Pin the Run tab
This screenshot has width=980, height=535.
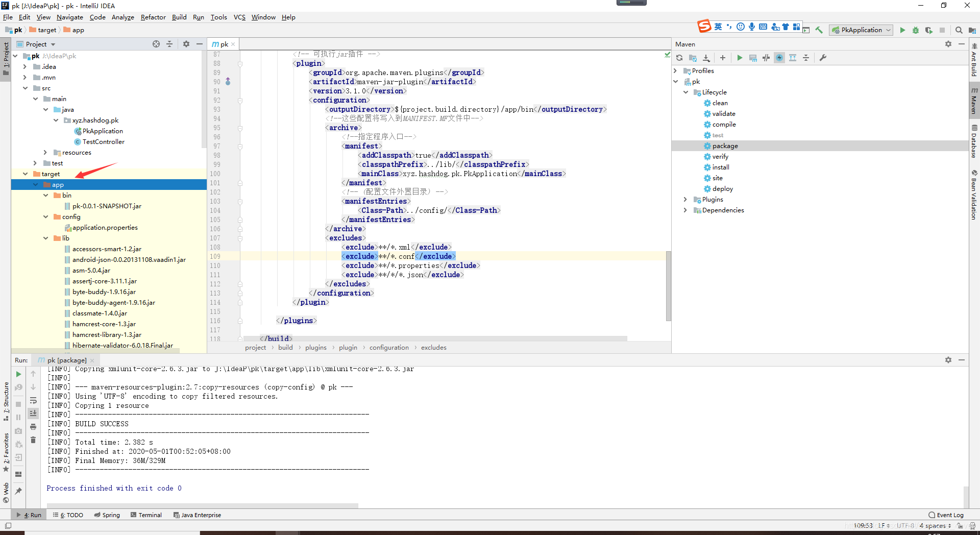pos(19,491)
